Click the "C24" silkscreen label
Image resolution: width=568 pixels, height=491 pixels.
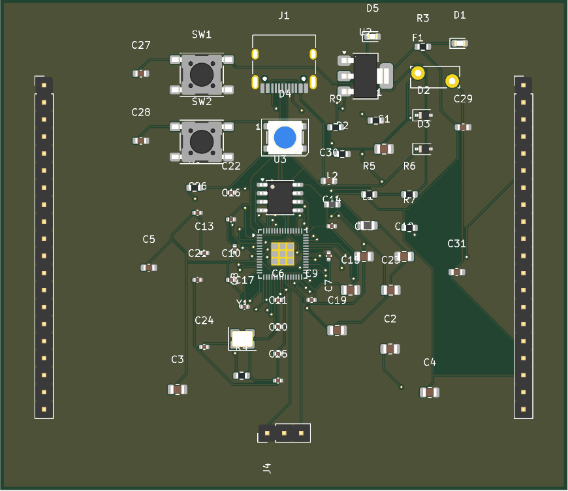click(204, 320)
